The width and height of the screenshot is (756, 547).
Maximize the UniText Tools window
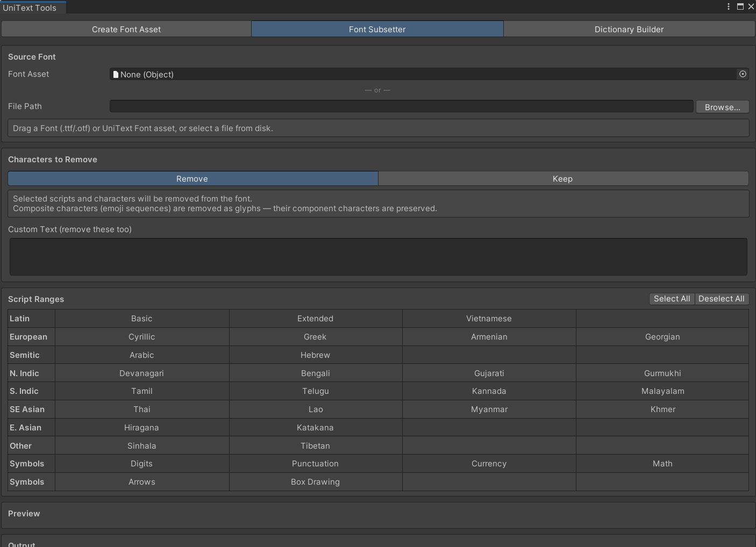[x=740, y=6]
